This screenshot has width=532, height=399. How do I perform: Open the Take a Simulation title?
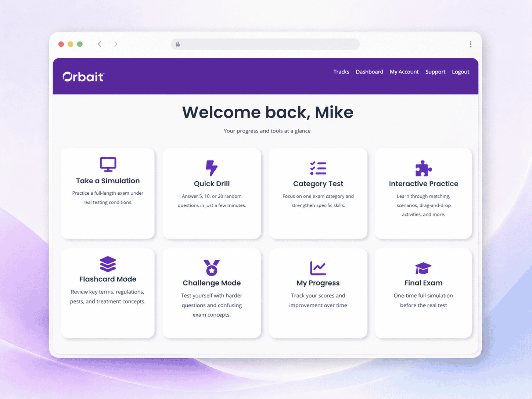coord(108,181)
